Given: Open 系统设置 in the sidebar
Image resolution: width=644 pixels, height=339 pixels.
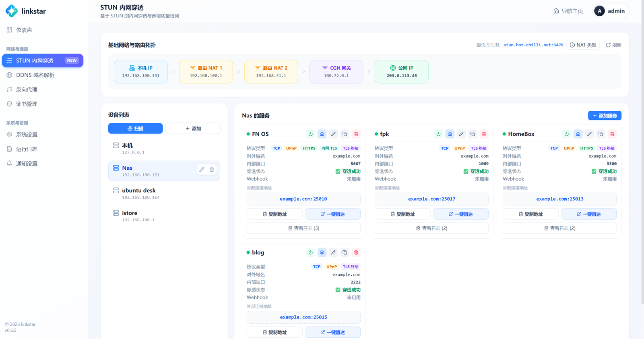Looking at the screenshot, I should pos(43,135).
